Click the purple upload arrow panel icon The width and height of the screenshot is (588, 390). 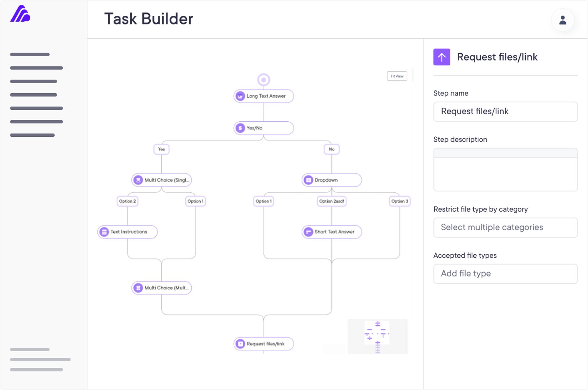tap(442, 57)
